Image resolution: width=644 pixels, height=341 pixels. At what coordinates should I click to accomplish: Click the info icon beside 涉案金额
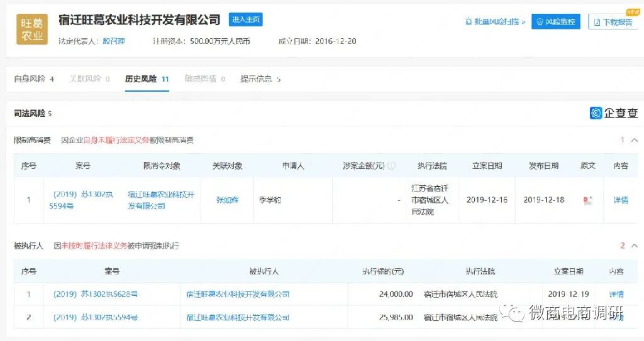click(391, 166)
